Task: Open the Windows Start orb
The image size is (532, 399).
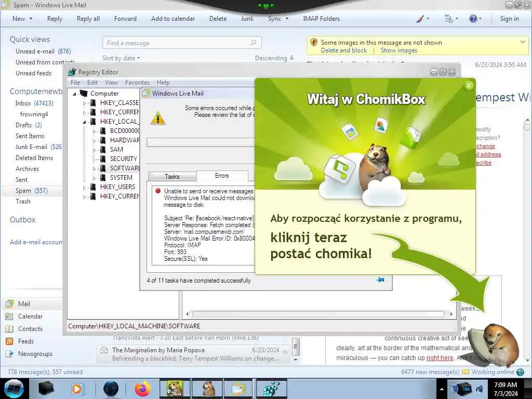Action: pyautogui.click(x=14, y=389)
